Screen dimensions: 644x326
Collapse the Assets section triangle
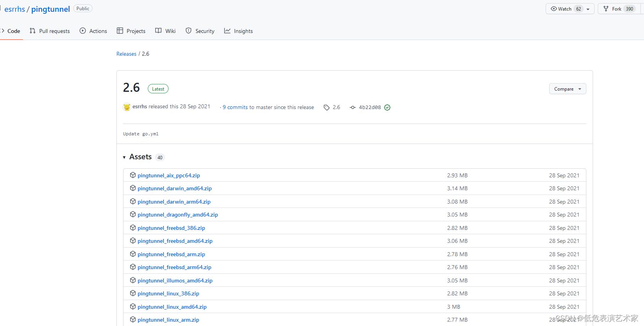pos(124,157)
